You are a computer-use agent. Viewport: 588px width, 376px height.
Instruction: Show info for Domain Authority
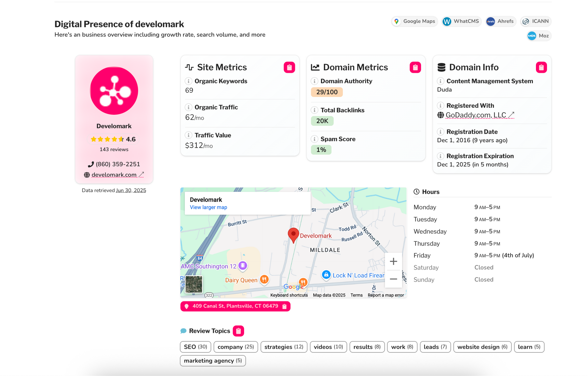pyautogui.click(x=314, y=81)
